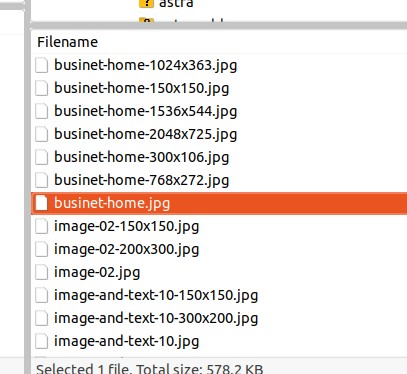
Task: Click the highlighted businet-home.jpg filename
Action: (112, 203)
